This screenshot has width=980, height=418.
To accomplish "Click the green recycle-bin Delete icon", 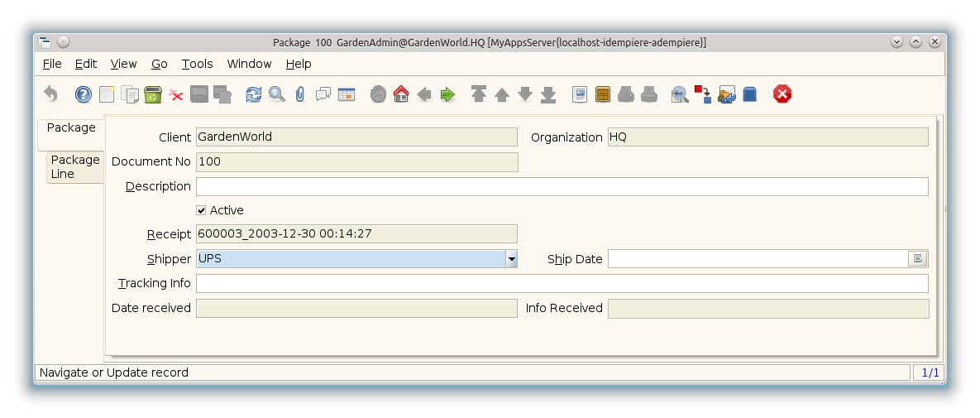I will (x=153, y=94).
